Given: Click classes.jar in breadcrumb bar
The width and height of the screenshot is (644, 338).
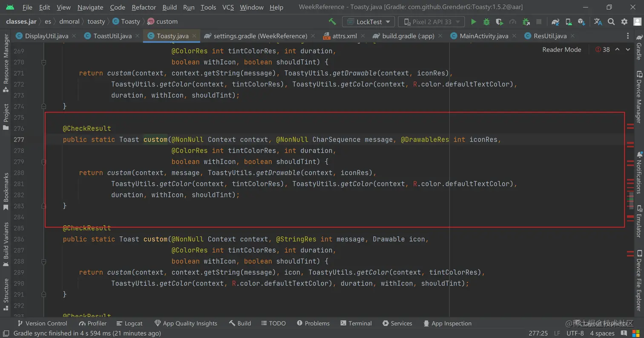Looking at the screenshot, I should click(x=21, y=21).
